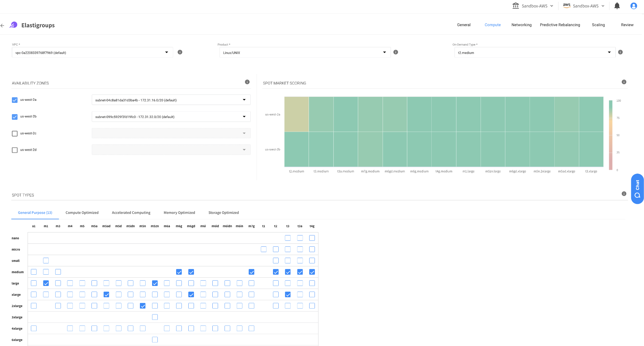
Task: Open the notifications bell
Action: click(617, 6)
